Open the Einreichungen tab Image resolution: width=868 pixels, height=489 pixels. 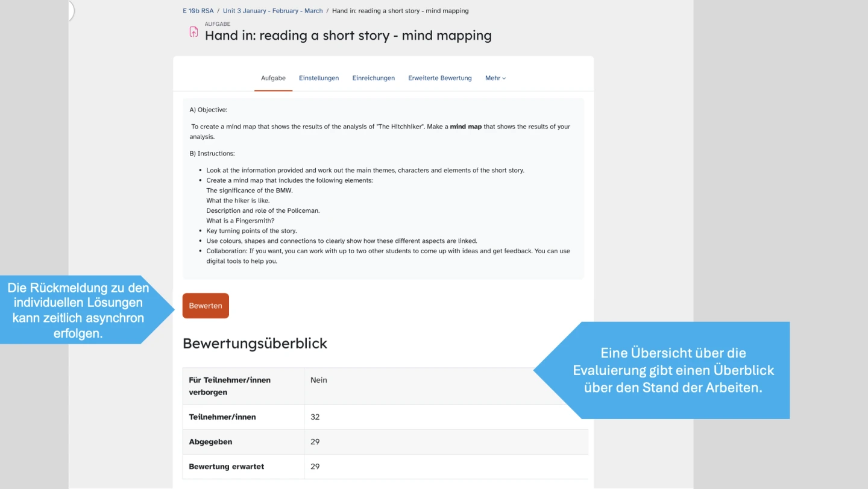373,78
